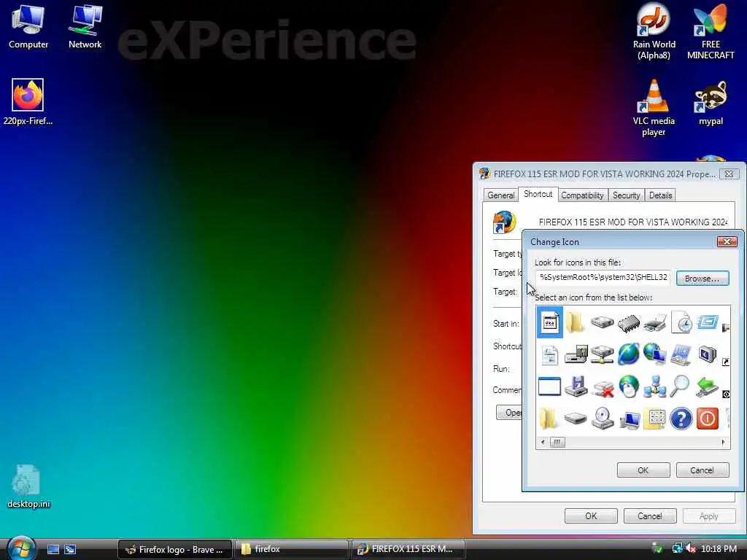Click Switch between windows quick launch icon
Image resolution: width=747 pixels, height=560 pixels.
(x=70, y=549)
